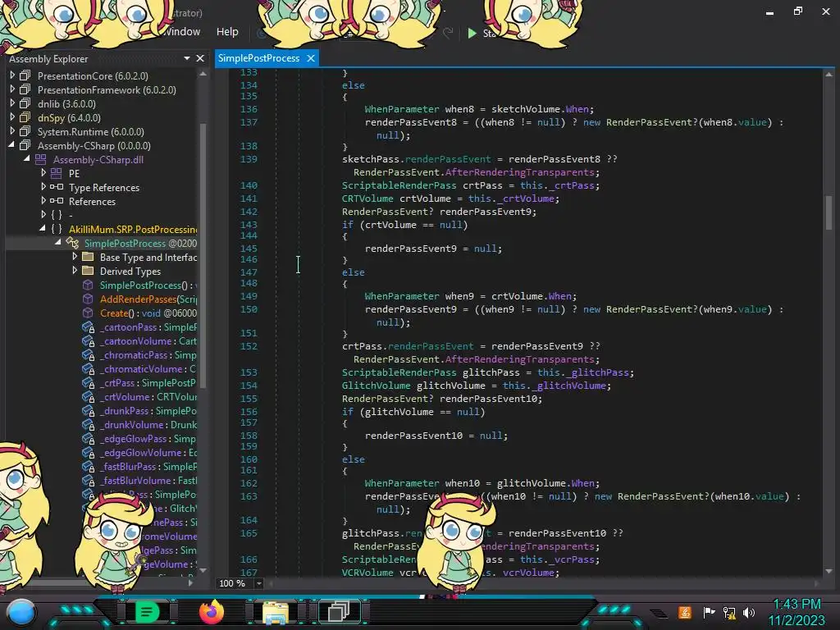The image size is (840, 630).
Task: Follow the _glitchVolume reference on line 154
Action: (x=571, y=386)
